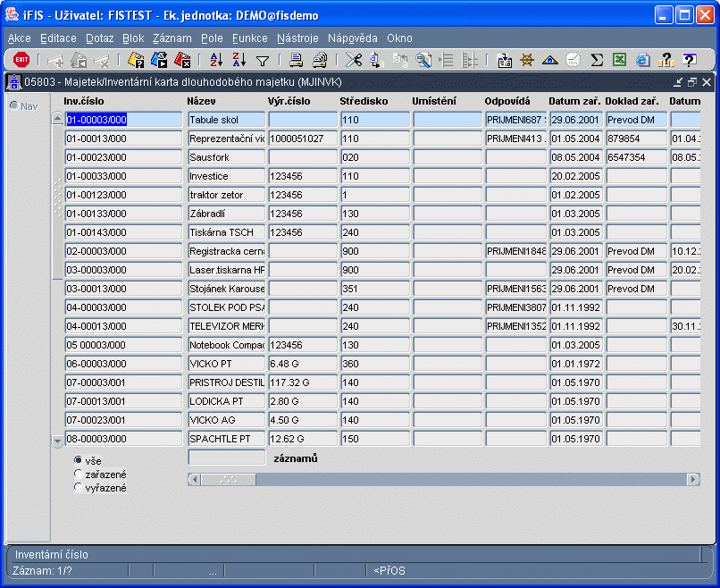Click the vertical scrollbar thumb

(x=57, y=202)
